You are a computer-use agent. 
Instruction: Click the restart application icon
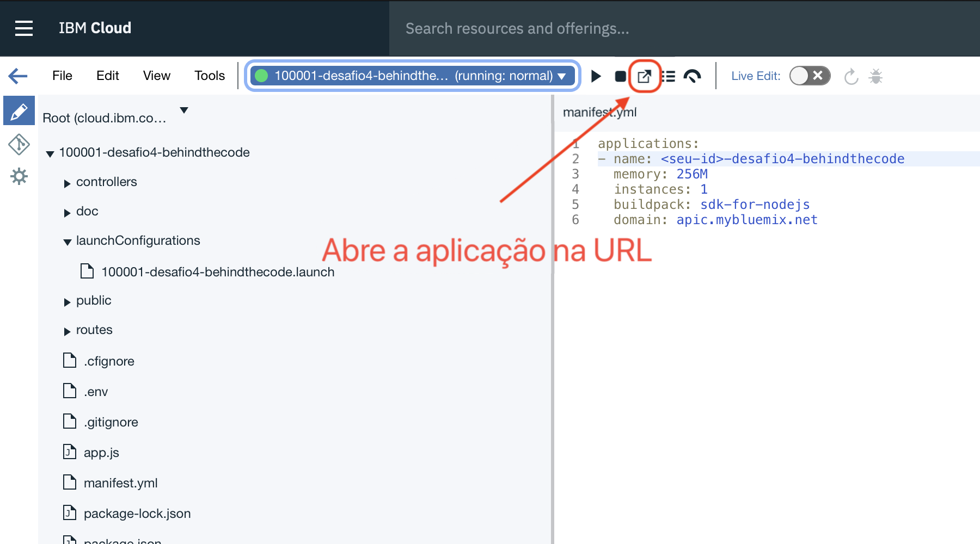pyautogui.click(x=851, y=76)
